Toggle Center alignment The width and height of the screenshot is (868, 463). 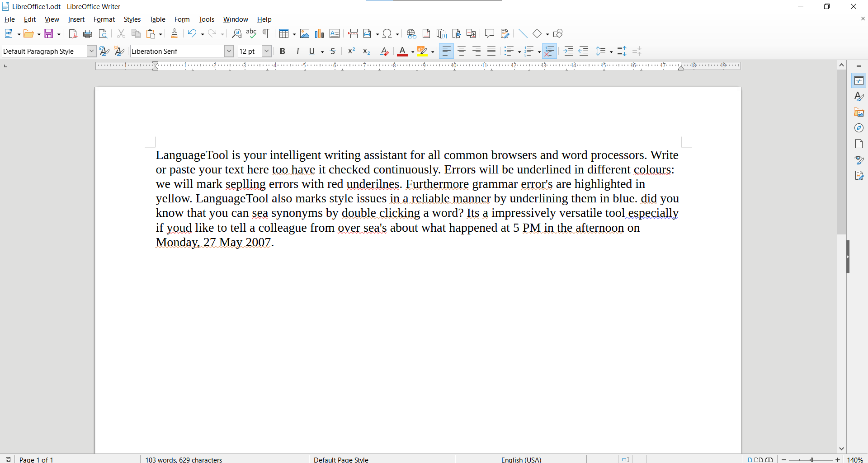pyautogui.click(x=462, y=51)
